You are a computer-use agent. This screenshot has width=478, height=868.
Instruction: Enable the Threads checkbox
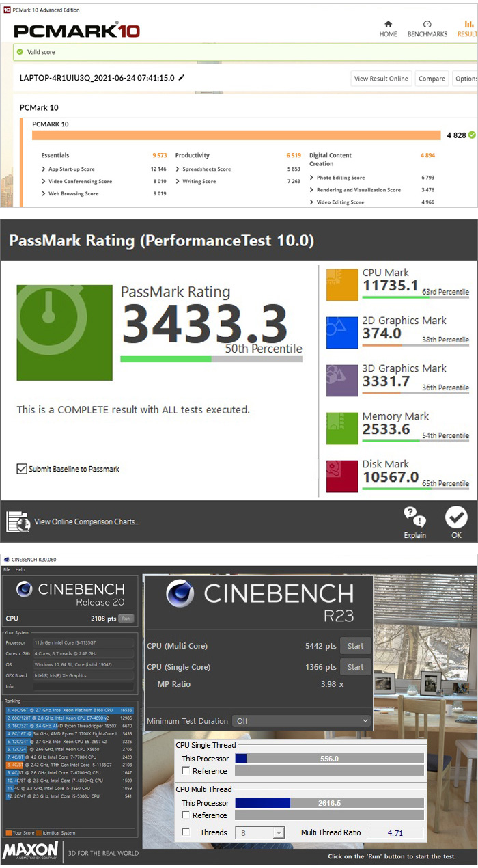[186, 832]
